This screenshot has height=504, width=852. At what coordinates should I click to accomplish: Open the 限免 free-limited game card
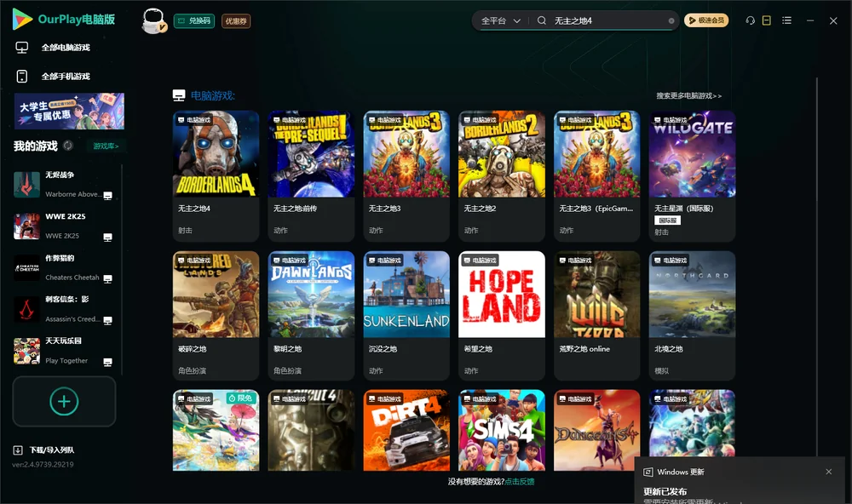(x=216, y=430)
